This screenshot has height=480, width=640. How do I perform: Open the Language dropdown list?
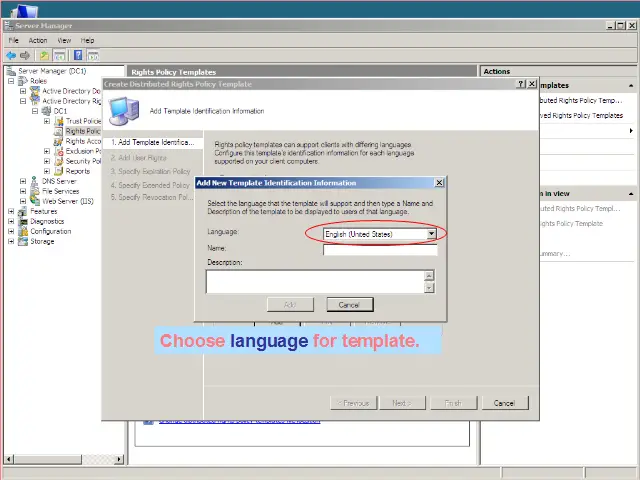[x=431, y=234]
